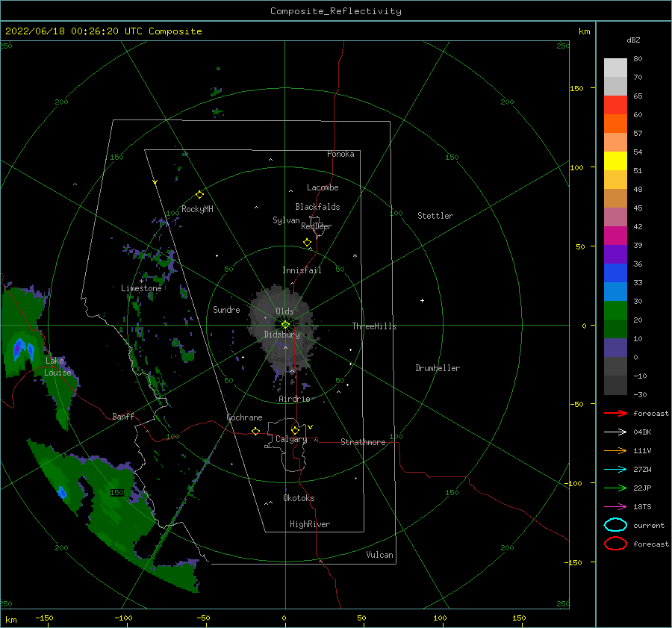Click the yellow diamond marker under Cochrane
The image size is (672, 628).
[255, 431]
